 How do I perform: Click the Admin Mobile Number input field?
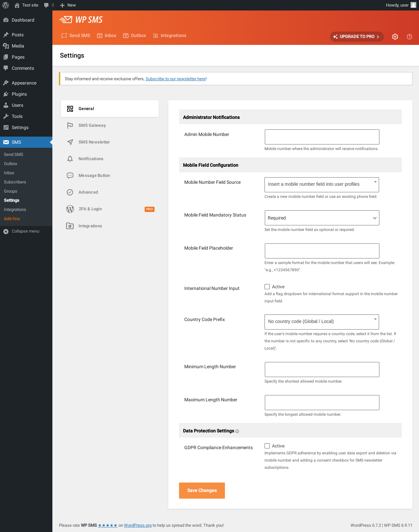pyautogui.click(x=322, y=137)
